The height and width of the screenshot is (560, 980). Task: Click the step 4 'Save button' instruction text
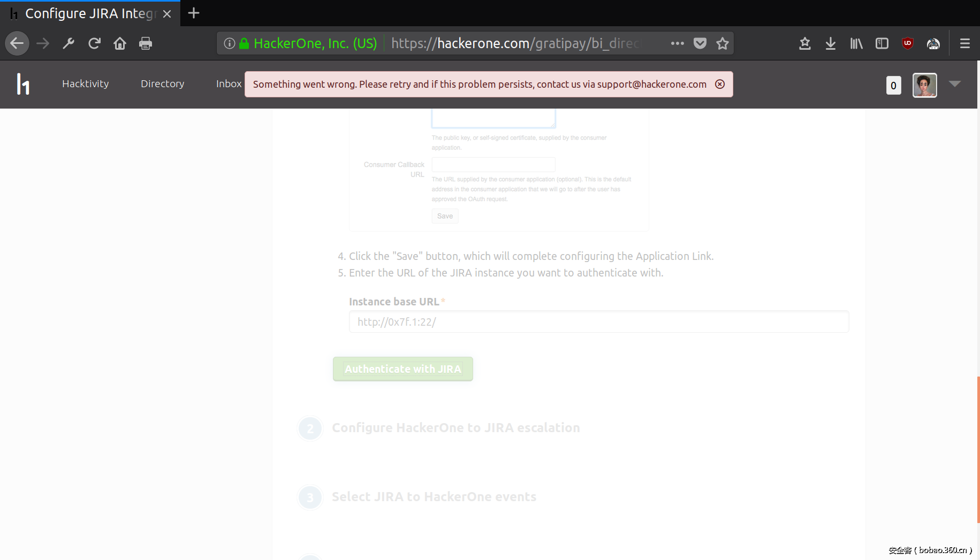point(531,256)
